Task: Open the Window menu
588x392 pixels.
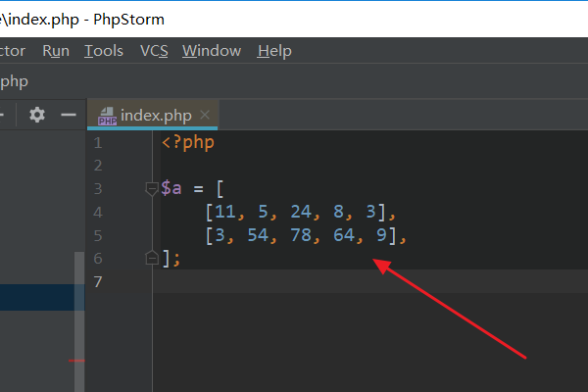Action: [212, 51]
